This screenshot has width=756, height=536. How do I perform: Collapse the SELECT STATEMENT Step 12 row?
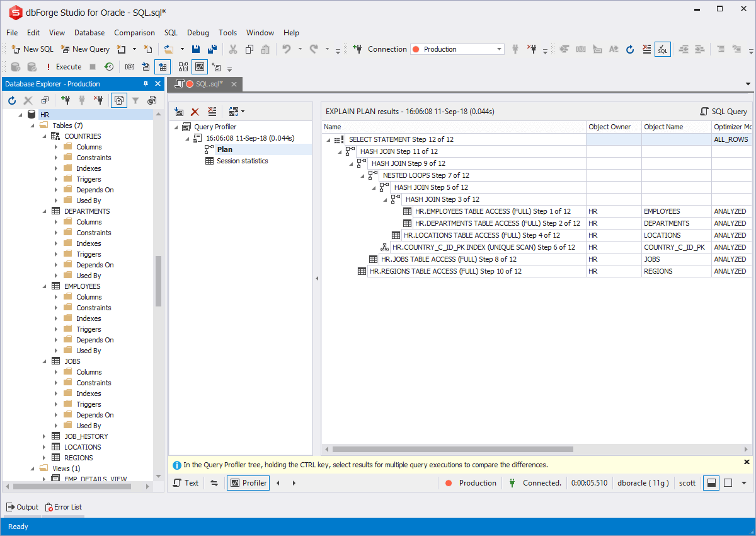(328, 139)
